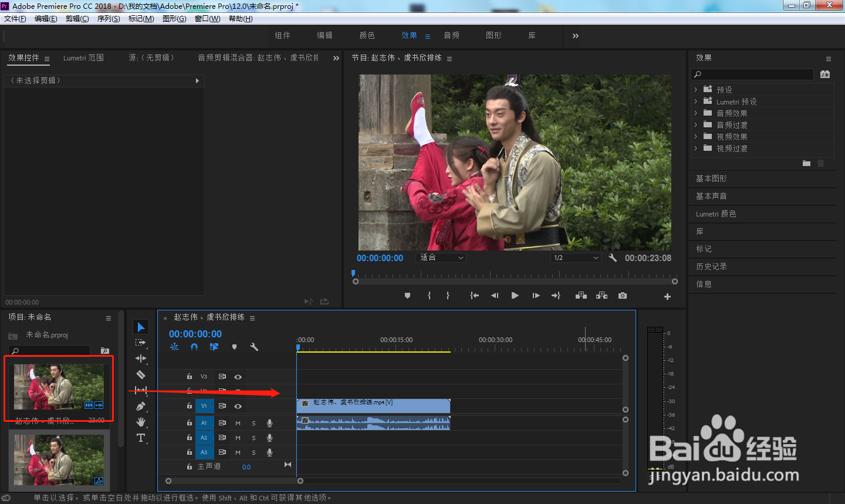
Task: Click Mark In button
Action: 429,296
